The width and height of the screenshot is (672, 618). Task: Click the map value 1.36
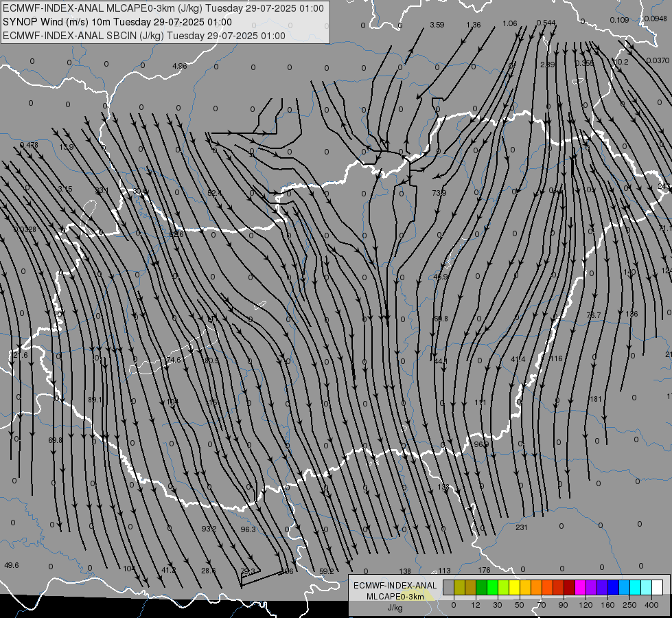pos(474,25)
